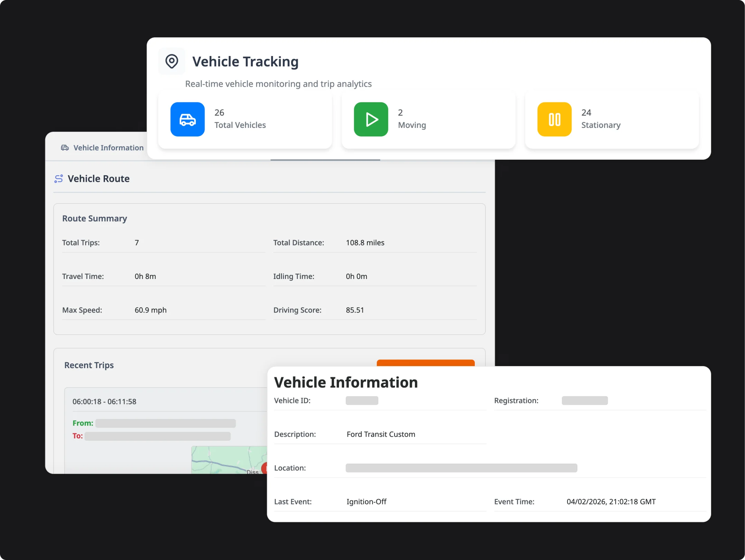
Task: Open the trip entry 06:00:18 - 06:11:58
Action: (x=104, y=401)
